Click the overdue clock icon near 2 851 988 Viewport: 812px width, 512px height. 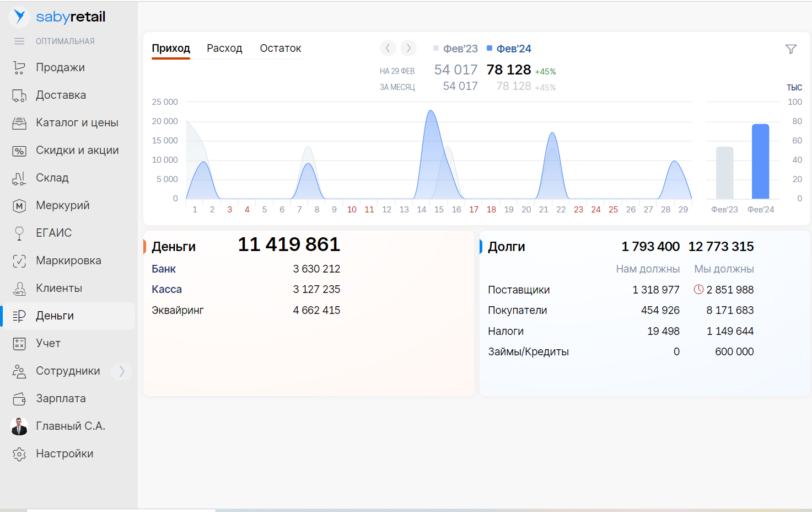tap(698, 290)
